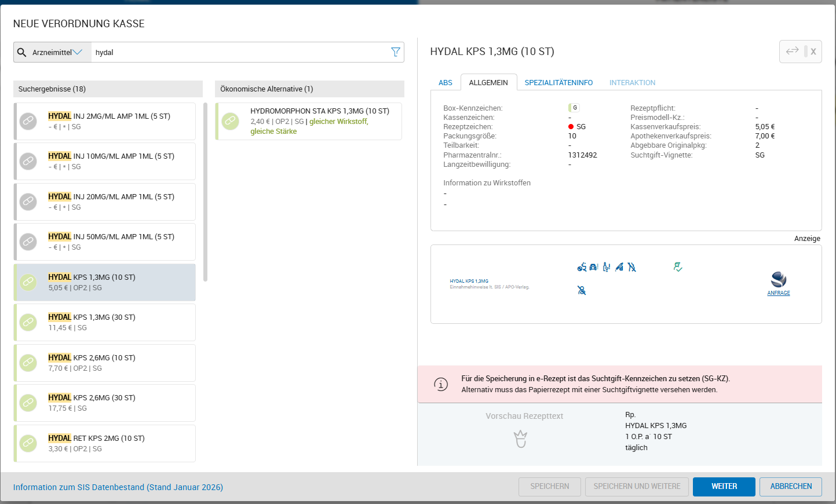Click the pill icon for HYDAL INJ 50MG/ML

point(28,242)
